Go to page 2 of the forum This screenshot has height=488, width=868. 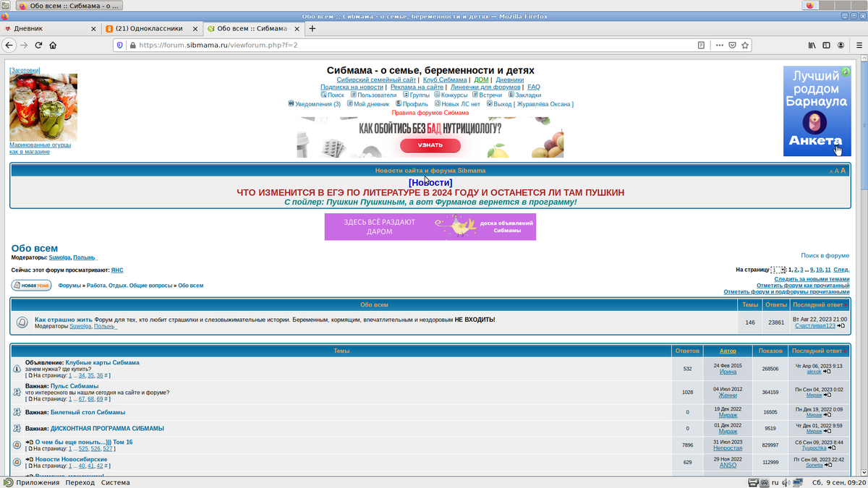pos(796,270)
